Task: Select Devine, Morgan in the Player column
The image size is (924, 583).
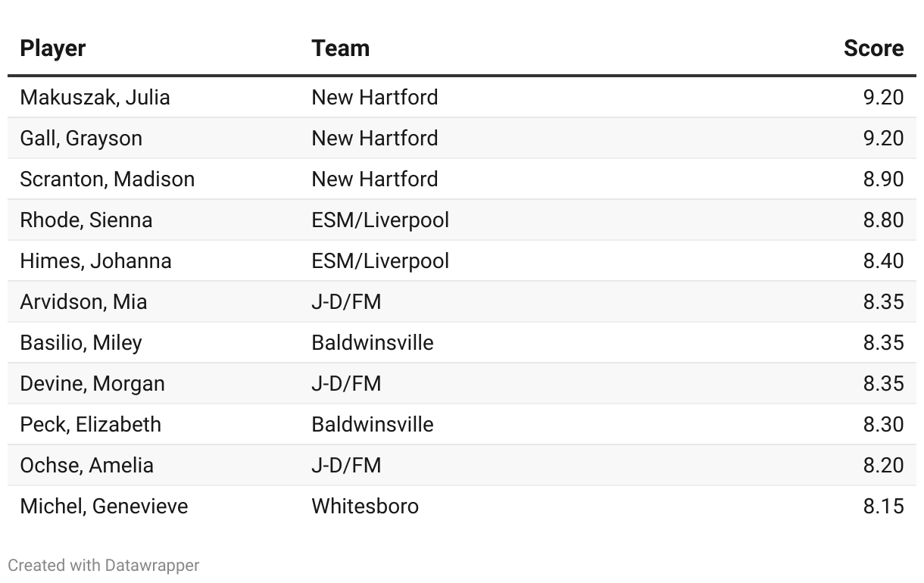Action: (92, 384)
